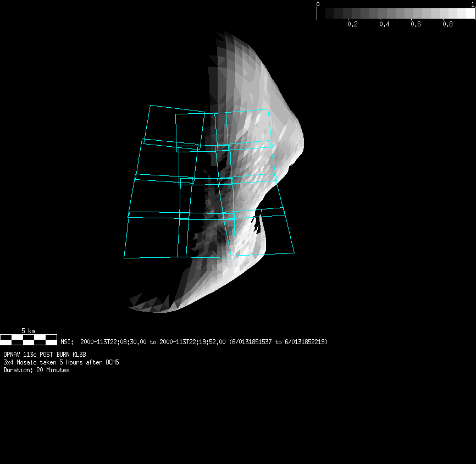This screenshot has height=464, width=476.
Task: Click the 0.2 label on the grayscale colorbar
Action: tap(352, 24)
